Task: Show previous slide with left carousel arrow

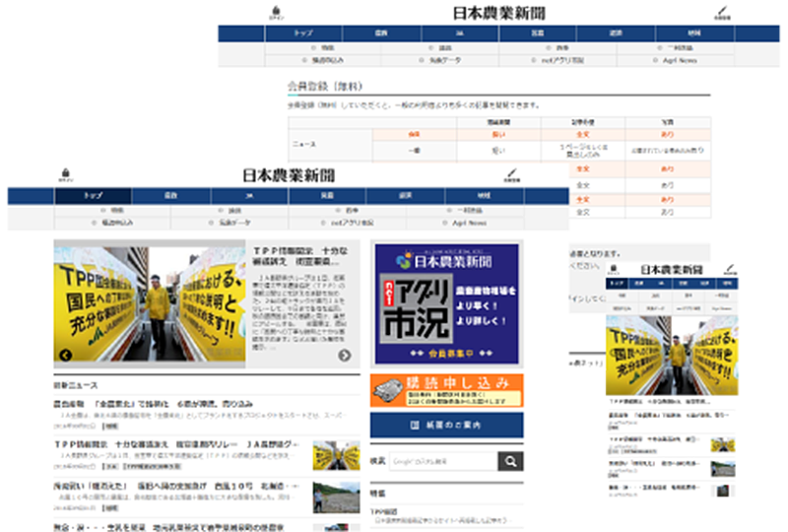Action: 65,355
